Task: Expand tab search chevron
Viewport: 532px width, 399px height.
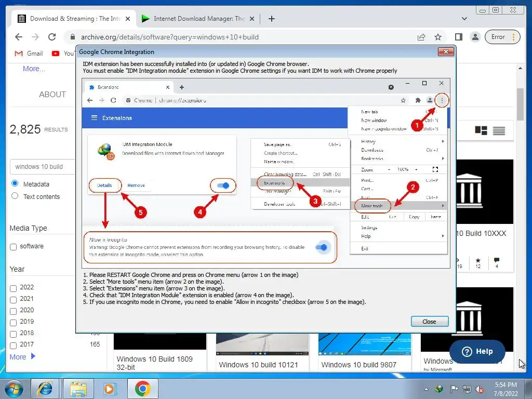Action: tap(464, 19)
